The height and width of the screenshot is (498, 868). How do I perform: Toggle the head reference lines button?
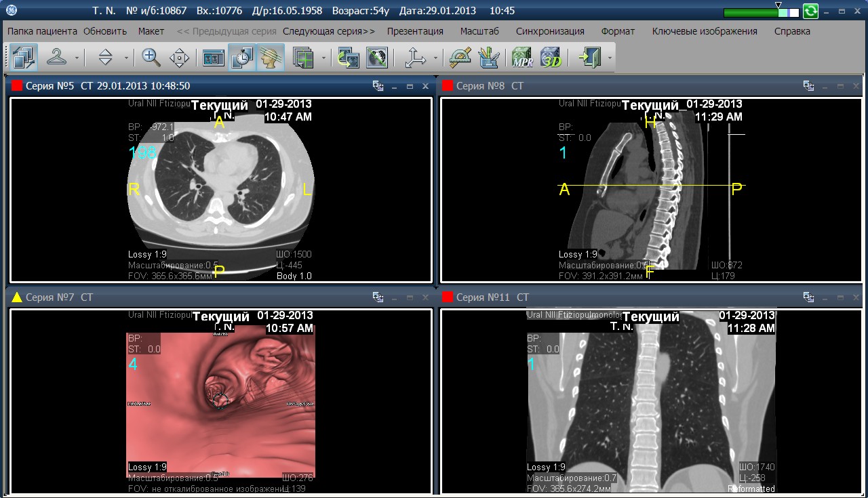click(x=271, y=58)
